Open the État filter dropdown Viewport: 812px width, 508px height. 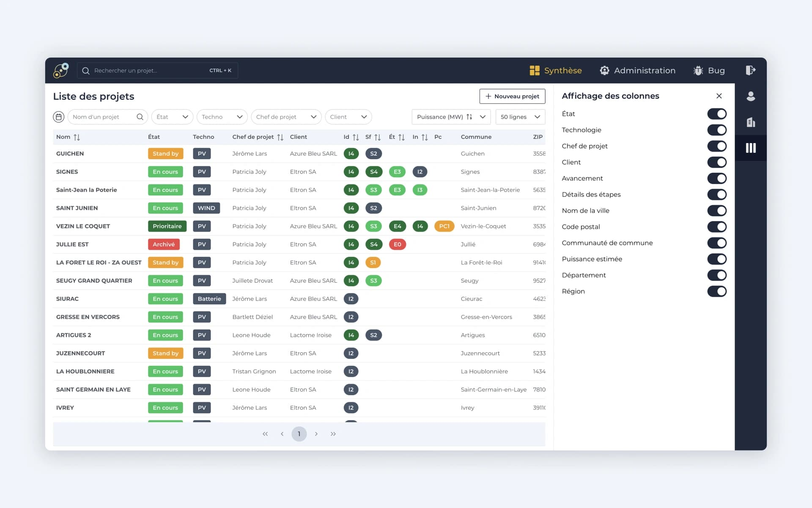172,117
